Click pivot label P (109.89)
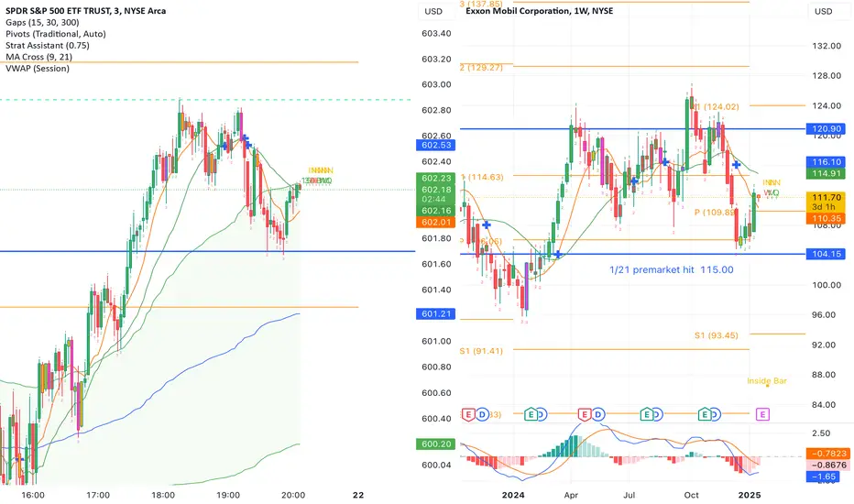Screen dimensions: 854x504 (715, 212)
